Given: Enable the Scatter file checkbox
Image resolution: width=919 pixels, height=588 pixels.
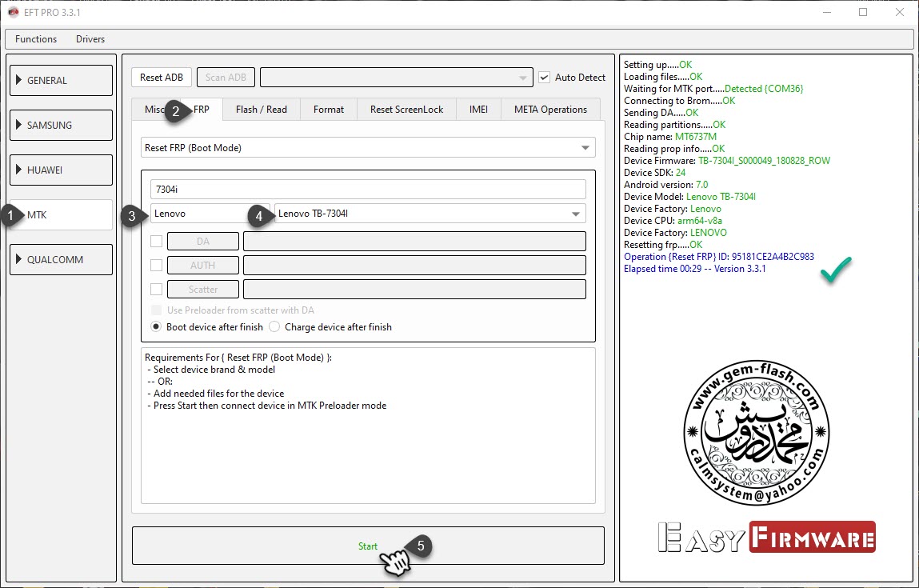Looking at the screenshot, I should click(157, 289).
